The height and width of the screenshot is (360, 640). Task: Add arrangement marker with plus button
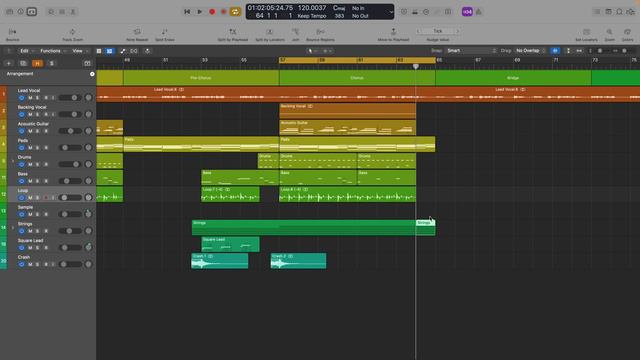tap(92, 74)
